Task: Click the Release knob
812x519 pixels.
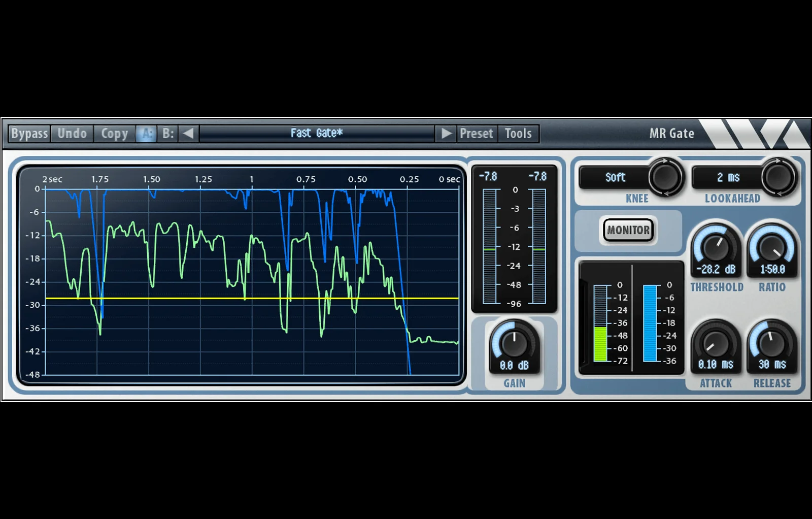Action: click(772, 344)
